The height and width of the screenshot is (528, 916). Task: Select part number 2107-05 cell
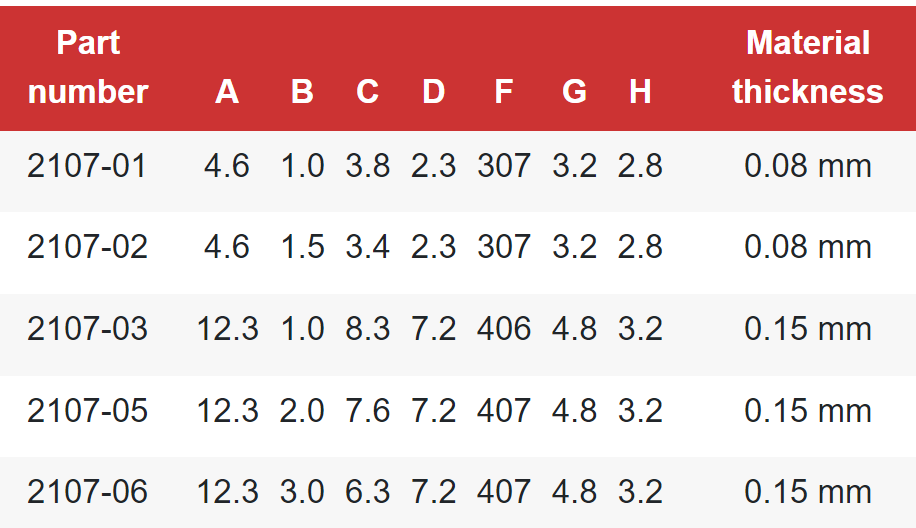[87, 410]
